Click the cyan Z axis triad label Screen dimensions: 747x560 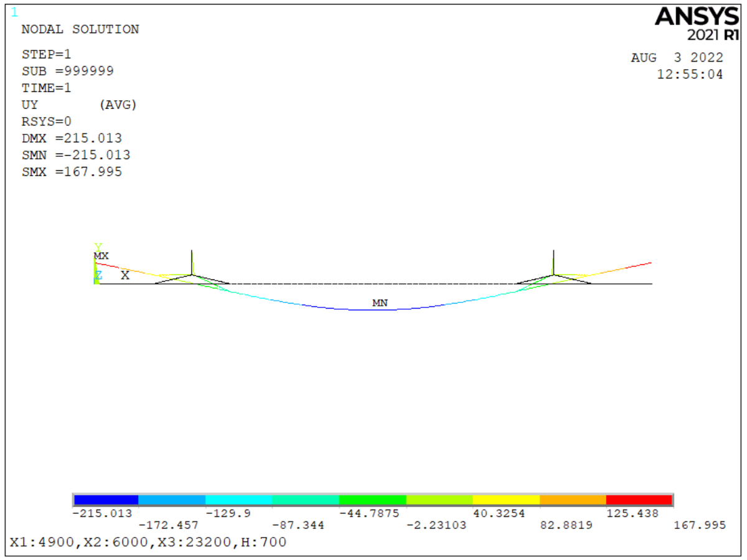click(98, 275)
